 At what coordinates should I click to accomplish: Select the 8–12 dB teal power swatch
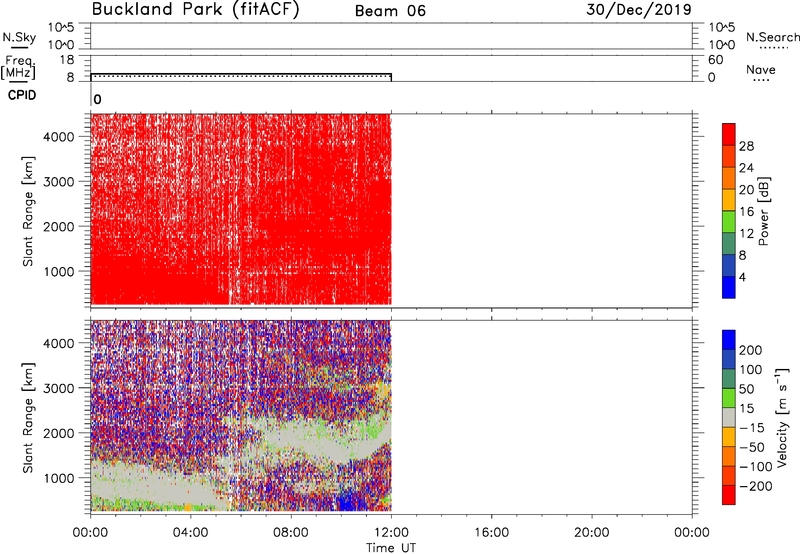pyautogui.click(x=729, y=244)
